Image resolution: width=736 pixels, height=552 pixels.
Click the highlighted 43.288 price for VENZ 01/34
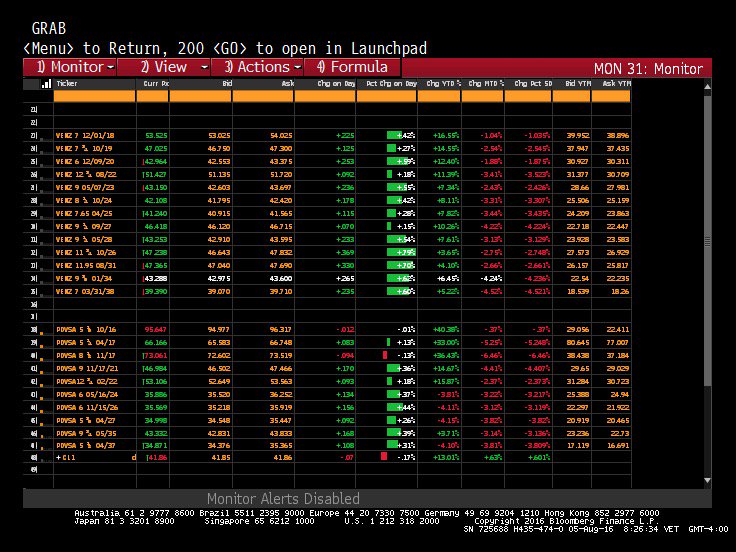click(156, 279)
